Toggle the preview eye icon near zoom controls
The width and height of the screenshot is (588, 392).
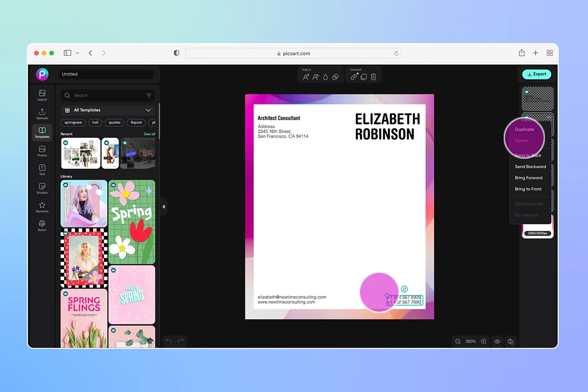(497, 342)
